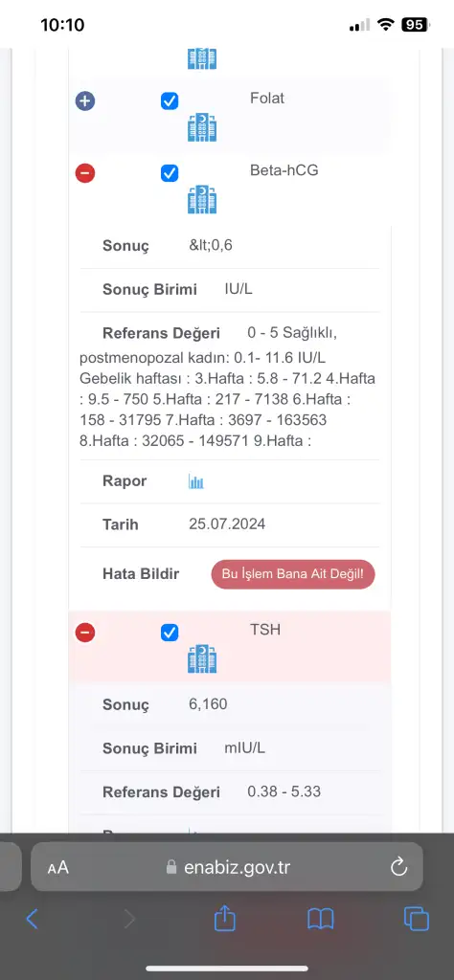The image size is (454, 980).
Task: Tap the hospital icon under TSH
Action: 202,659
